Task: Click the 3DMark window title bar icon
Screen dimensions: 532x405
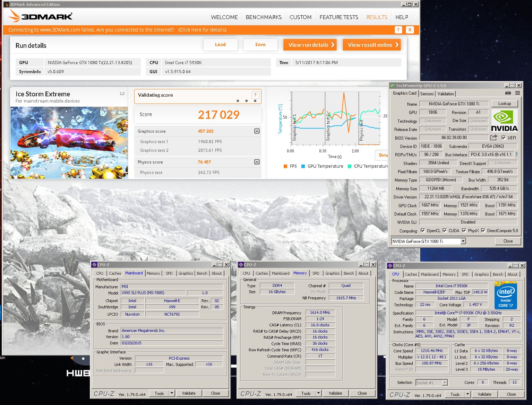Action: [x=6, y=5]
